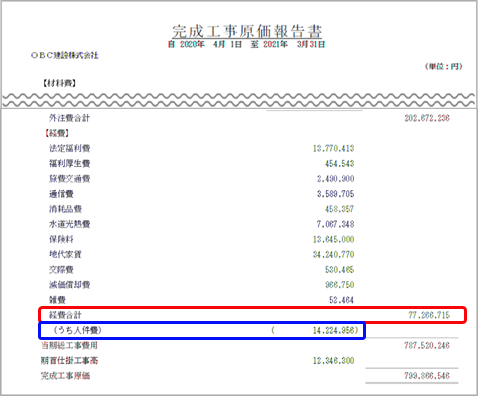
Task: Click the (単位:円) unit note
Action: tap(443, 66)
